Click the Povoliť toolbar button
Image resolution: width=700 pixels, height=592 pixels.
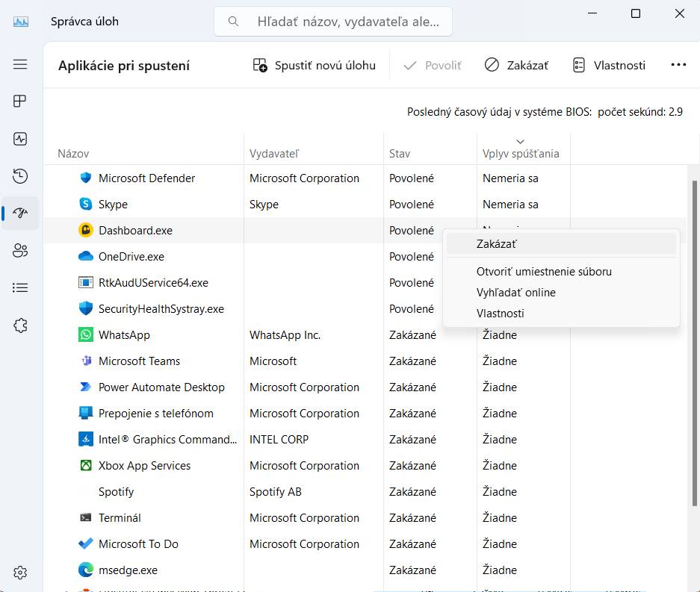pyautogui.click(x=432, y=66)
